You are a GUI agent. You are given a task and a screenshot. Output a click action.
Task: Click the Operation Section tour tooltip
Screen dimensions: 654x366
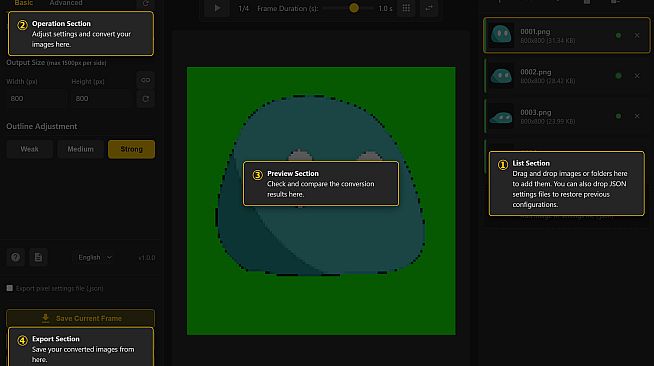coord(80,33)
